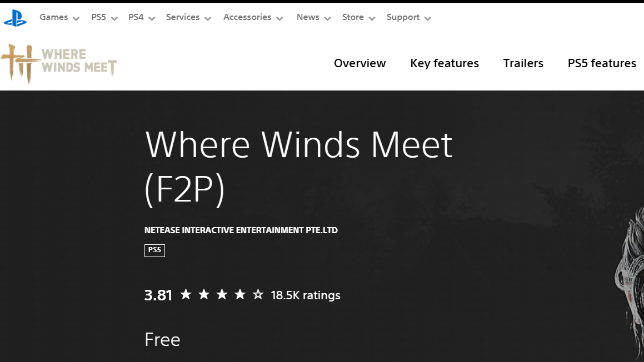Switch to the Trailers section
Viewport: 644px width, 362px height.
(523, 63)
